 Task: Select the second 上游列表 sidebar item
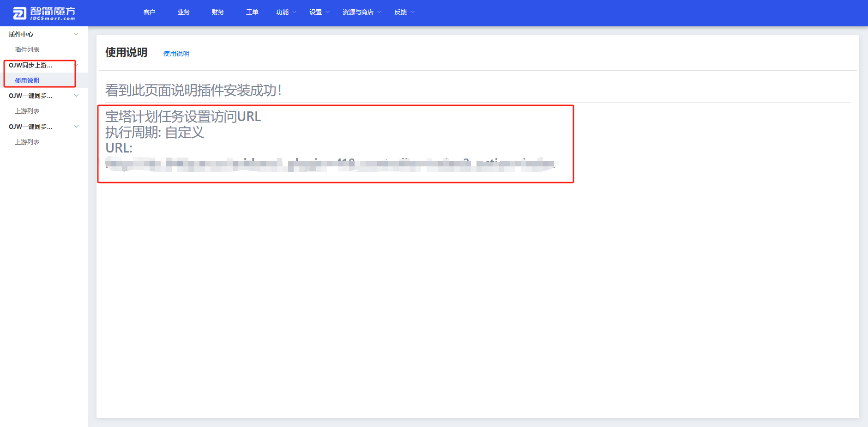tap(26, 142)
